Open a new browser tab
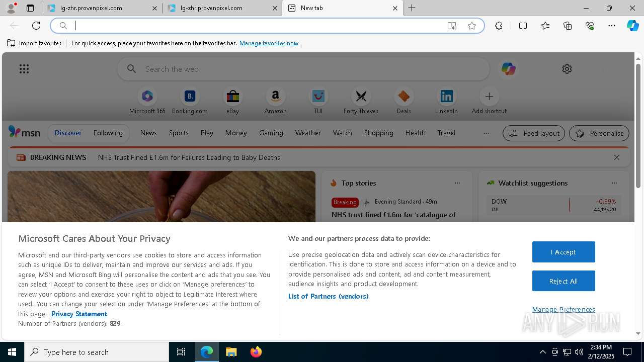This screenshot has height=362, width=644. click(x=412, y=8)
